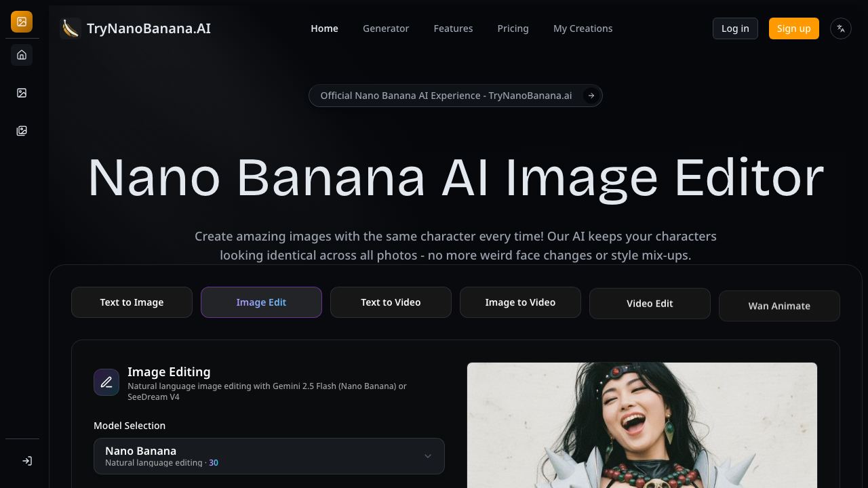Open the language translate icon button
The width and height of the screenshot is (868, 488).
(841, 28)
